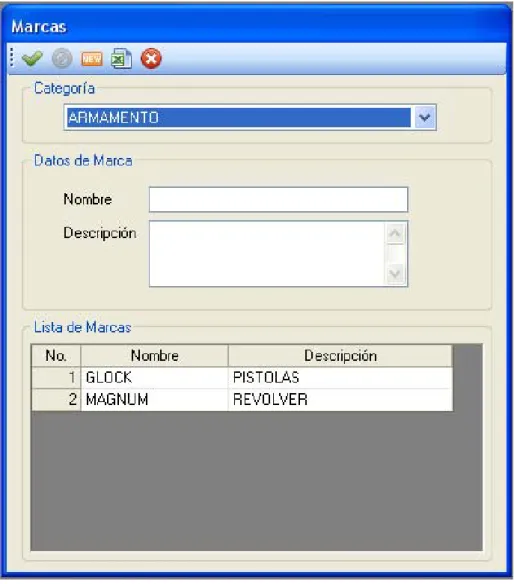Viewport: 514px width, 584px height.
Task: Open the Categoría dropdown arrow
Action: click(x=425, y=118)
